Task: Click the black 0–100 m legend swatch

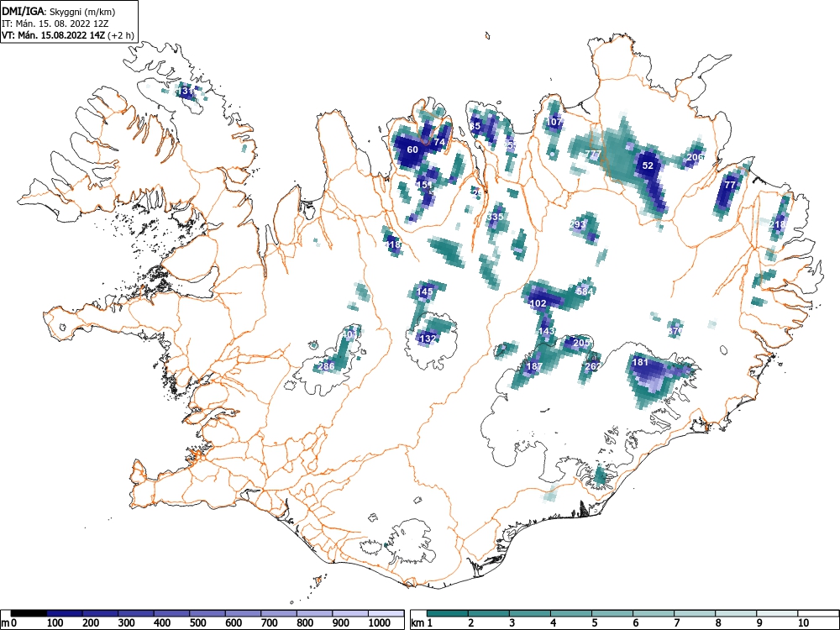Action: click(x=29, y=613)
